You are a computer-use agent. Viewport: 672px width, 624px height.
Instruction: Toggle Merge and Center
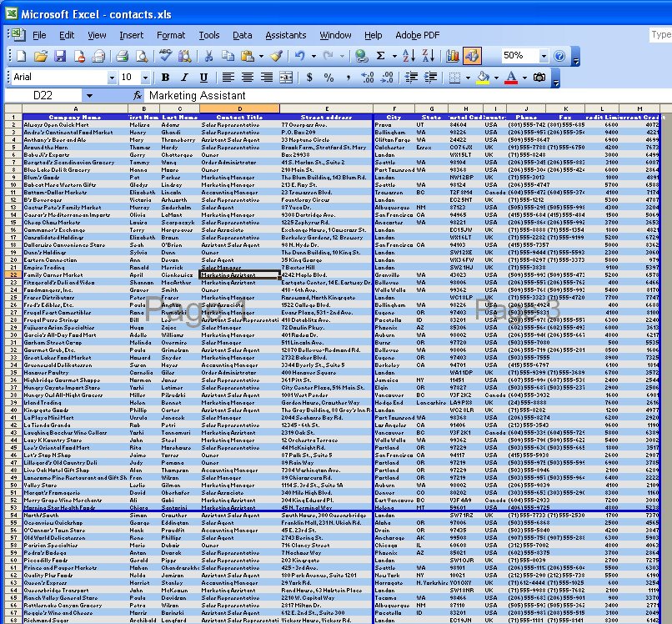286,78
